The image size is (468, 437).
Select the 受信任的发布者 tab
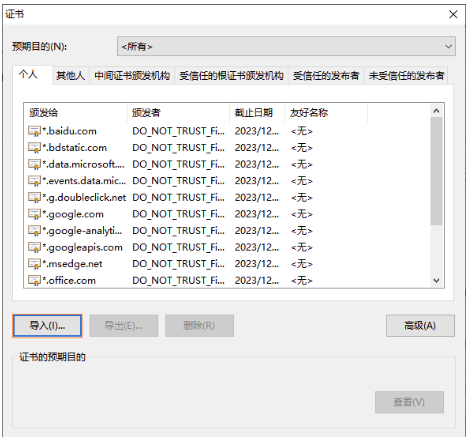pos(326,76)
